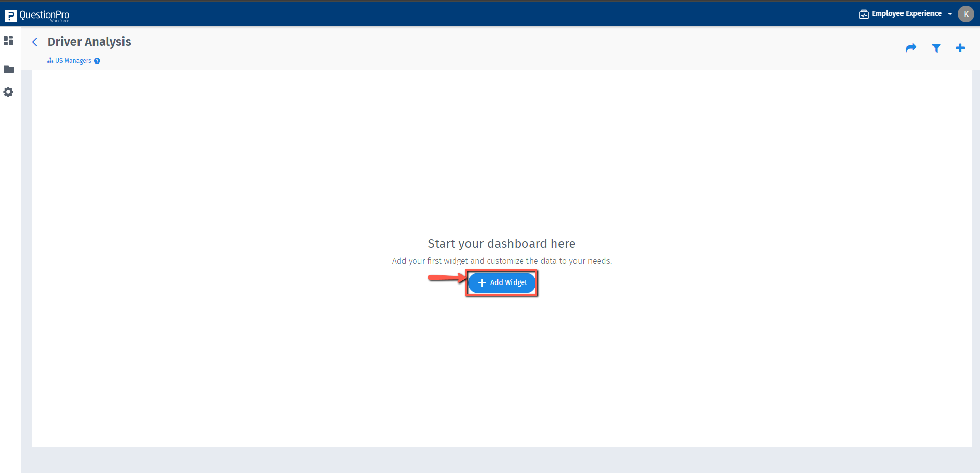This screenshot has width=980, height=473.
Task: Click the hierarchy icon before US Managers
Action: [49, 60]
